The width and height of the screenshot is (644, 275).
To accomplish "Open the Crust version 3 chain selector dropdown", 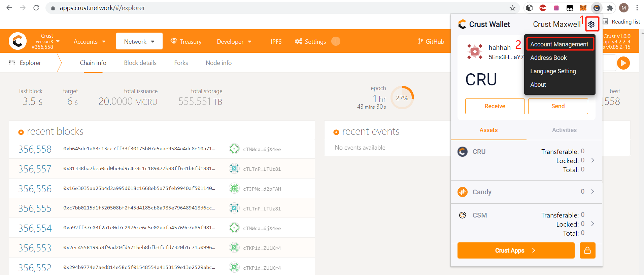I will point(46,41).
